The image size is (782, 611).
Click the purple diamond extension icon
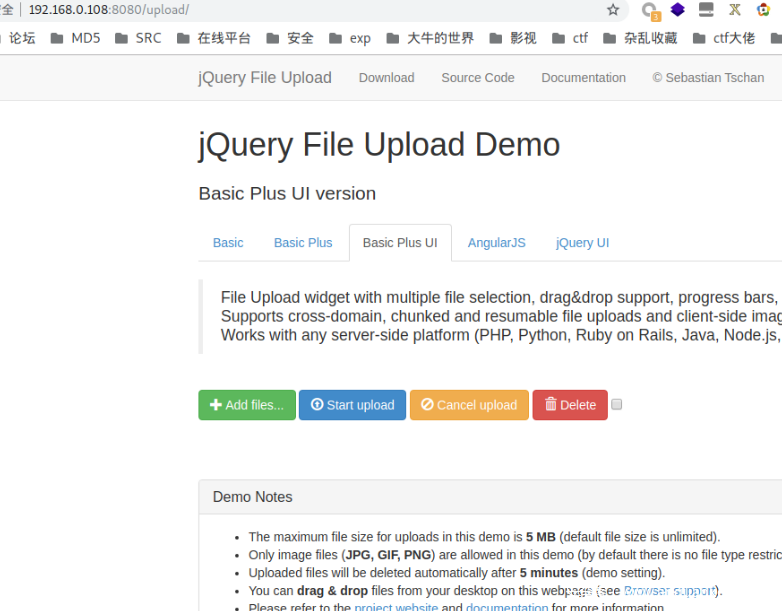677,9
